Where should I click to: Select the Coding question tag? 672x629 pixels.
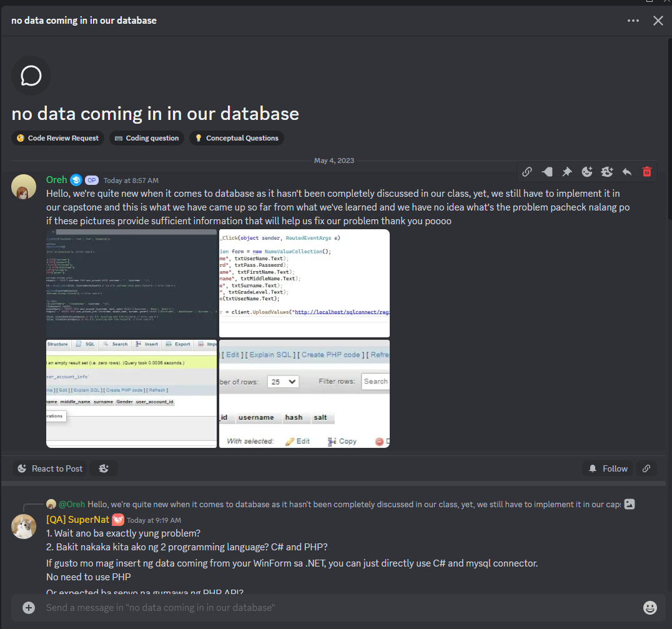[146, 138]
